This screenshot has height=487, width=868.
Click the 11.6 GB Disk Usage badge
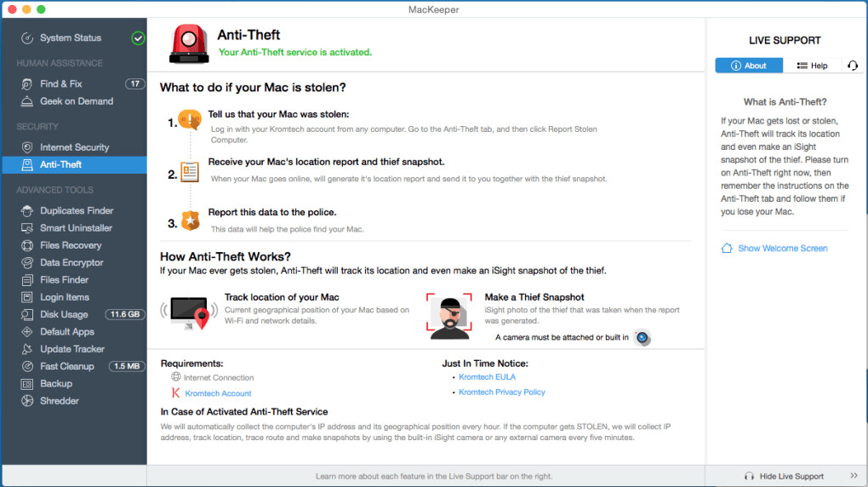(125, 314)
